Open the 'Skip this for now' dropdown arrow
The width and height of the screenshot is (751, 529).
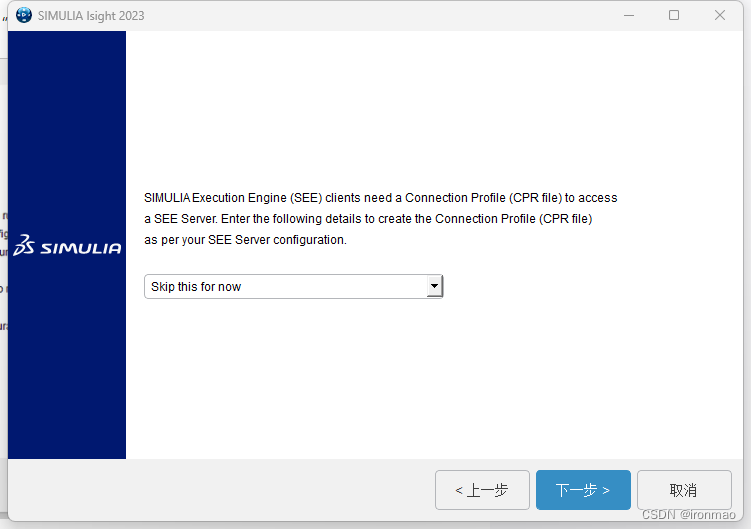click(x=434, y=287)
